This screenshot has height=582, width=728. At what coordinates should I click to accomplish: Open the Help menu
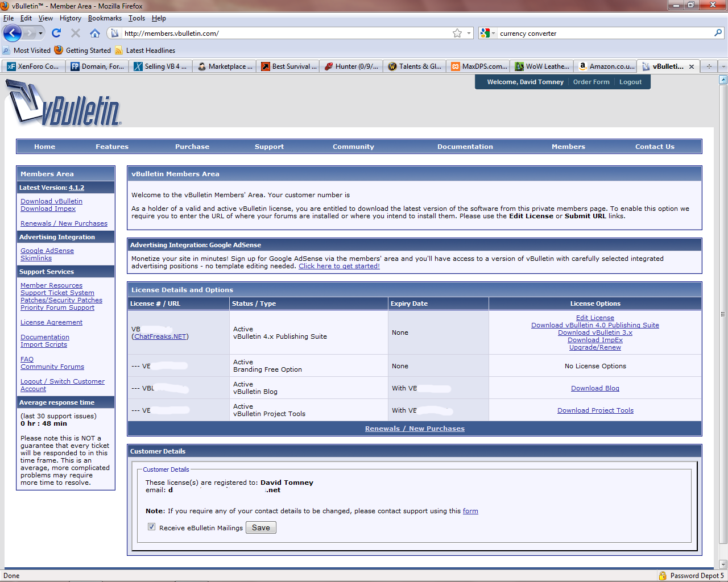159,18
